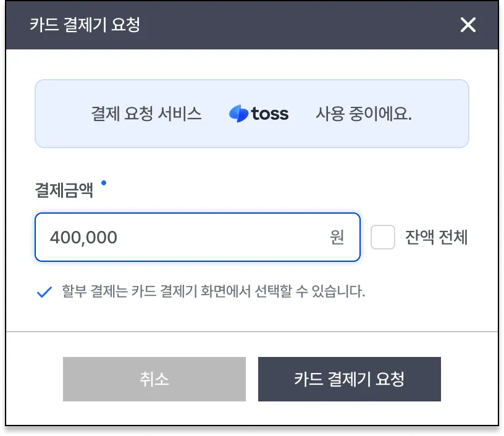Click the 사용 중이에요 status text
This screenshot has width=504, height=436.
364,114
